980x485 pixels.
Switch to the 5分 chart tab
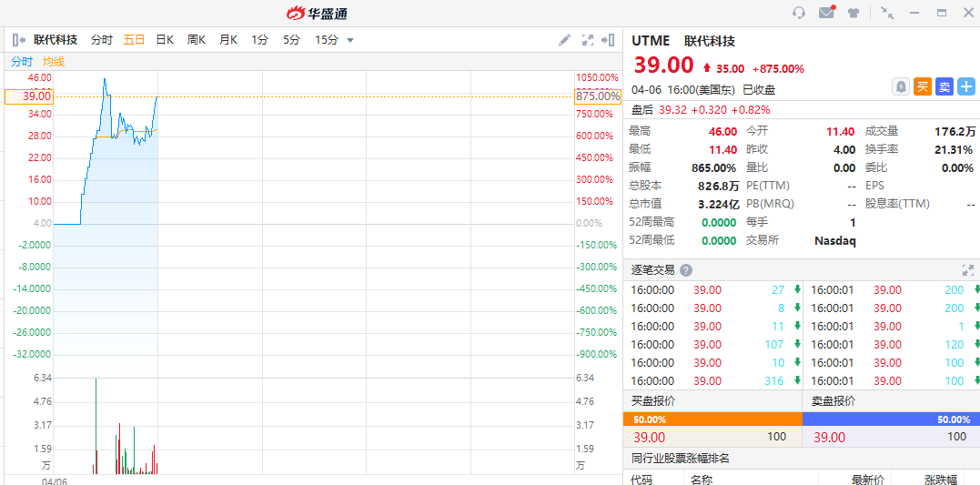point(291,40)
